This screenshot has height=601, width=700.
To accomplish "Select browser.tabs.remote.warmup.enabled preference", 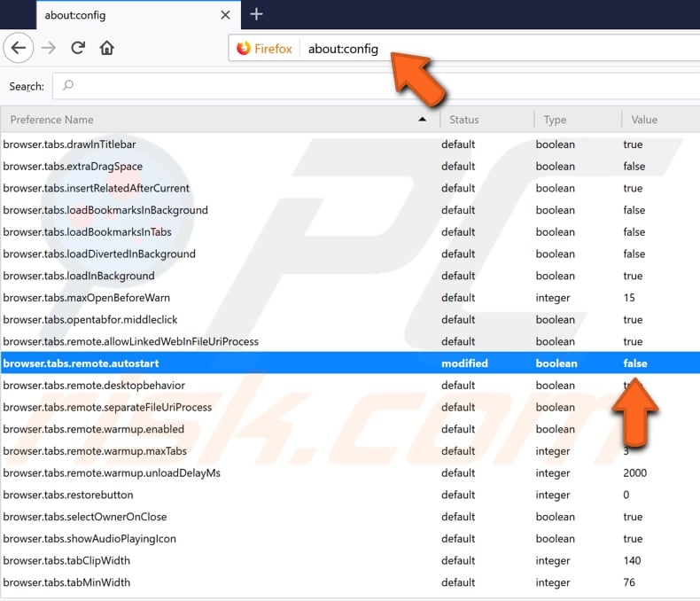I will 350,429.
